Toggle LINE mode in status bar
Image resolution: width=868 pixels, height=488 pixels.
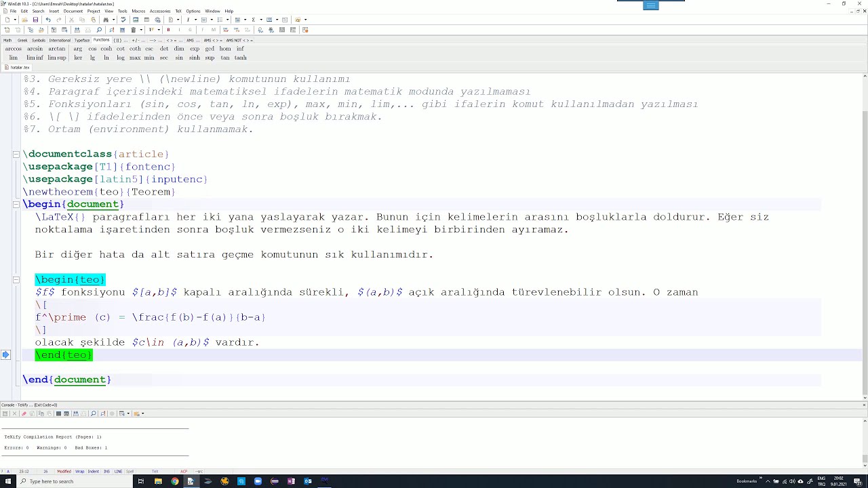[118, 471]
